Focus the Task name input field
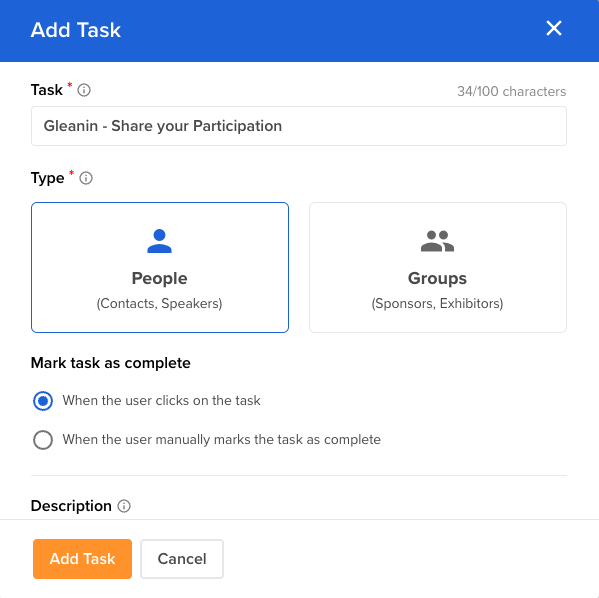Screen dimensions: 599x598 point(299,126)
